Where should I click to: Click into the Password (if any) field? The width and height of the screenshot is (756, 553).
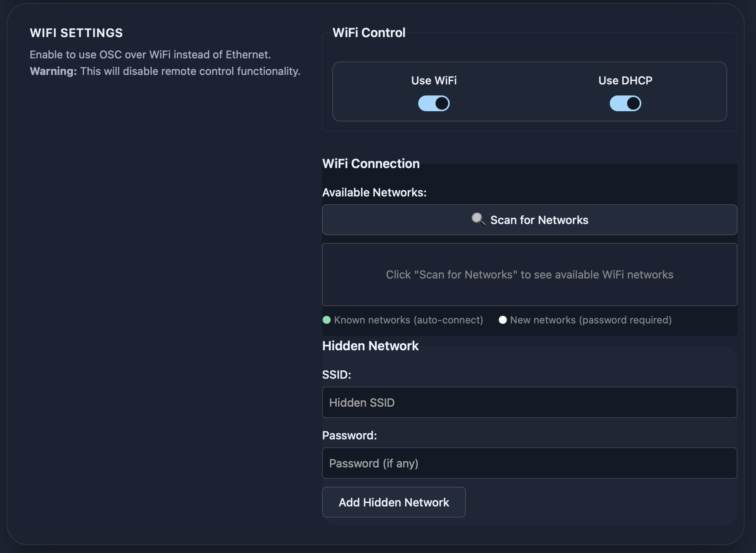[x=529, y=463]
